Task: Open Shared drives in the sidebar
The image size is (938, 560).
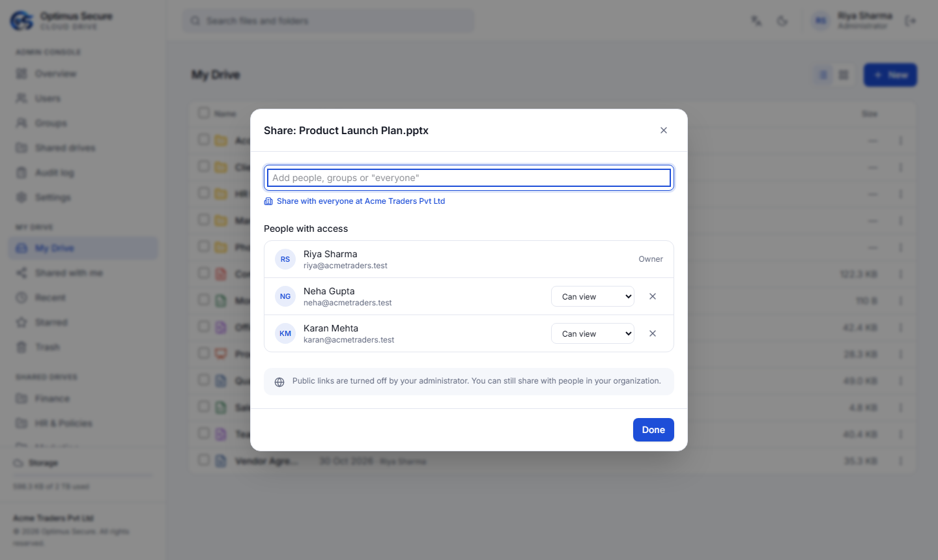Action: tap(83, 148)
